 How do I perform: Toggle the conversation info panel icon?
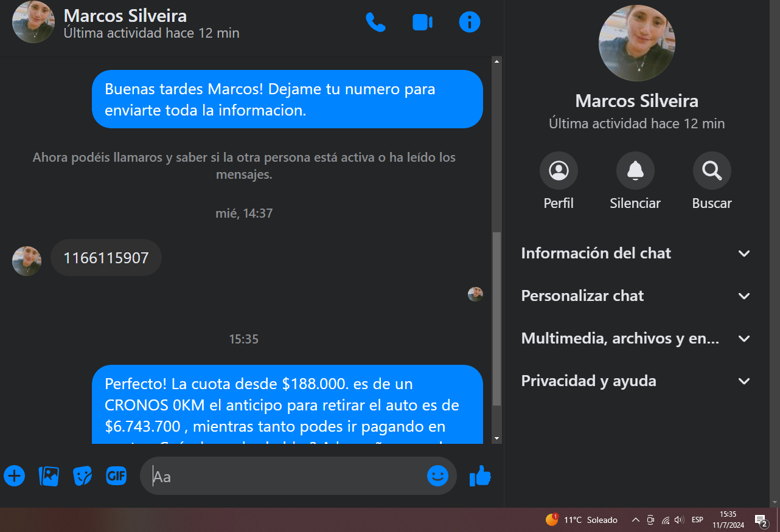click(x=469, y=22)
